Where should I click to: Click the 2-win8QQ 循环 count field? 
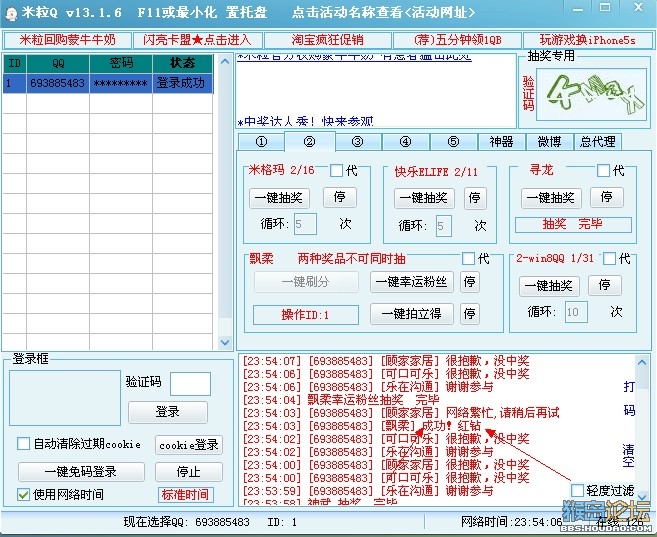point(576,312)
